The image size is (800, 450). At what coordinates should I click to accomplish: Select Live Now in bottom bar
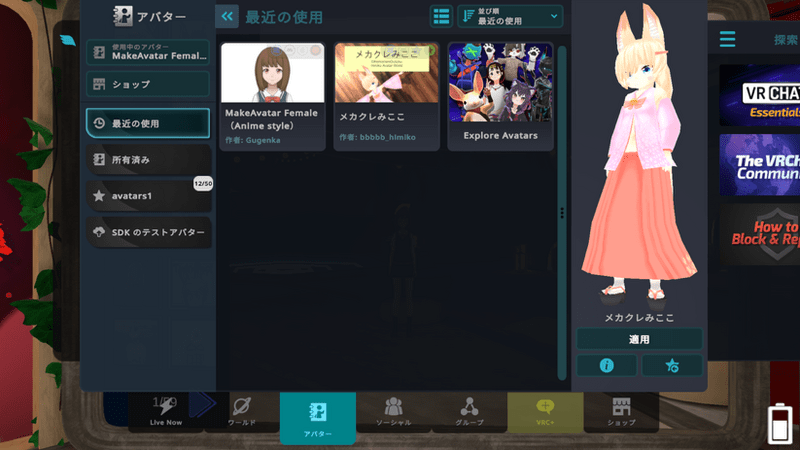tap(166, 412)
